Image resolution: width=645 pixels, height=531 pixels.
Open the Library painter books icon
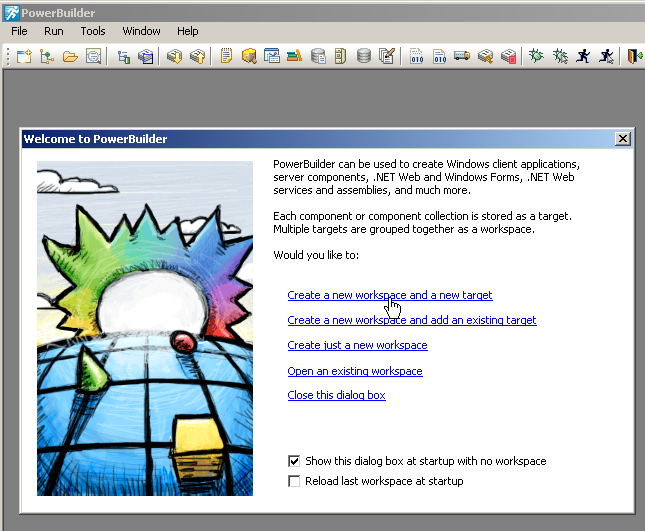tap(295, 56)
